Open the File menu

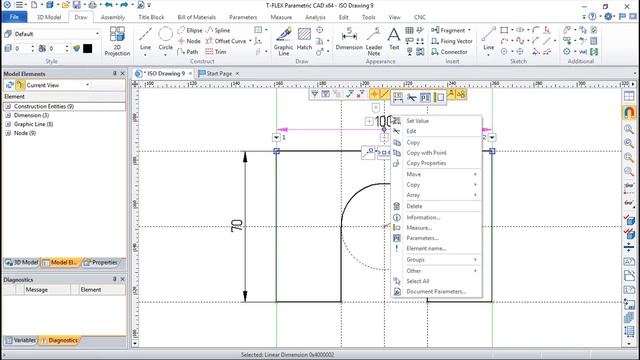click(14, 17)
